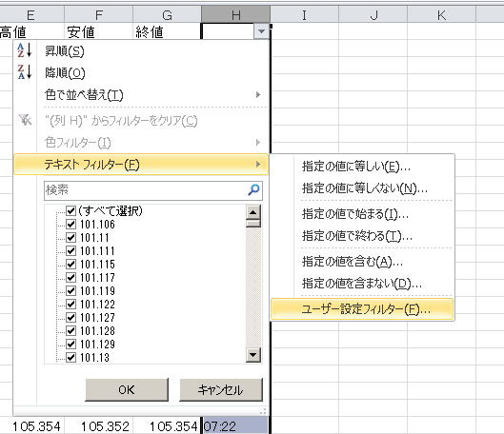Click the cell showing 07:22
The width and height of the screenshot is (504, 434).
(235, 426)
